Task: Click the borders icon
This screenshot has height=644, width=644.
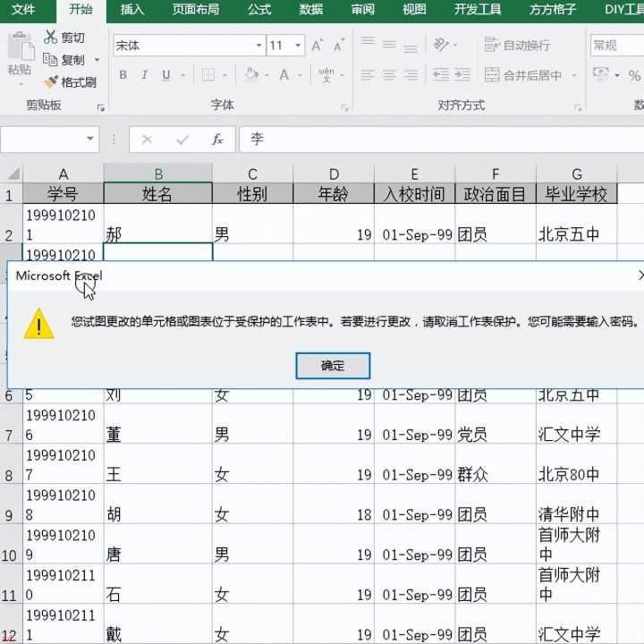Action: click(208, 75)
